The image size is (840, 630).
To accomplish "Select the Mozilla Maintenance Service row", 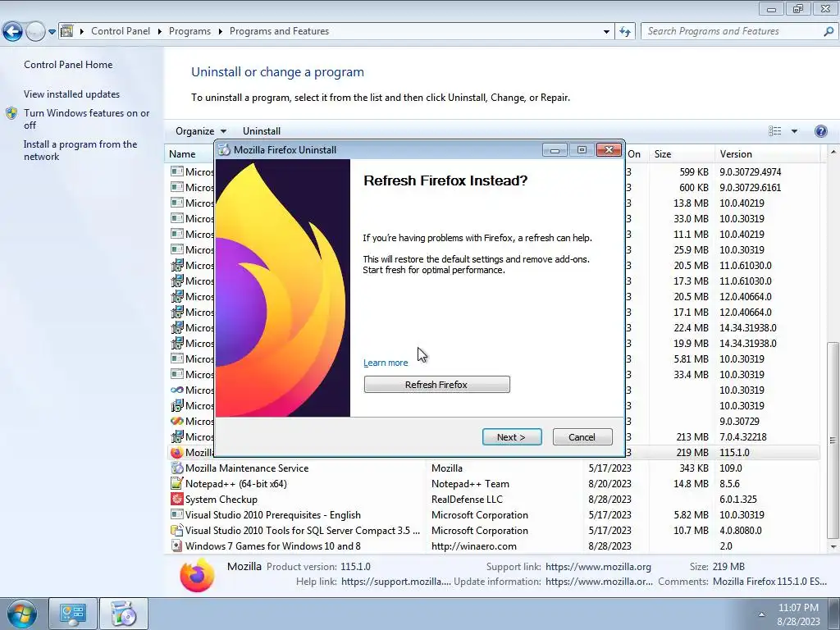I will point(493,468).
